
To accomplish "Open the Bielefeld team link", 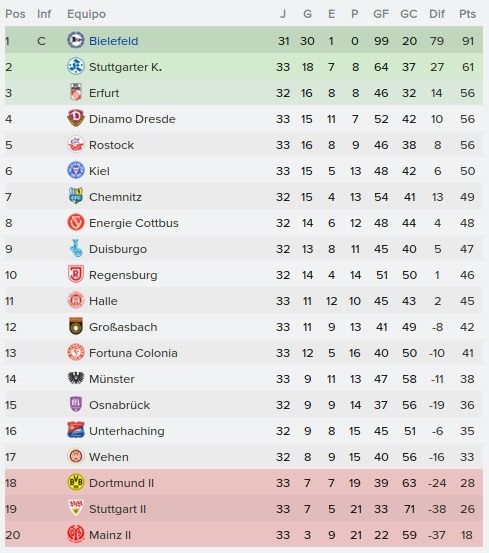I will 114,41.
